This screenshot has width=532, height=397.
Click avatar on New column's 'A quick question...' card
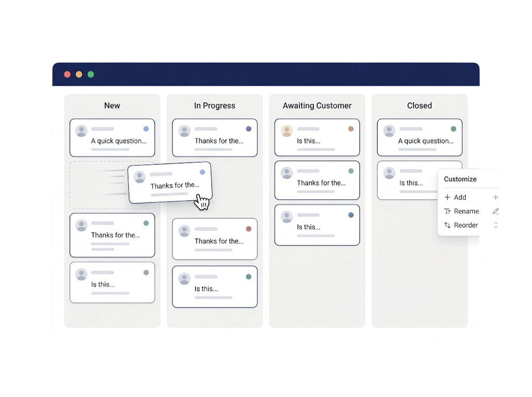82,131
